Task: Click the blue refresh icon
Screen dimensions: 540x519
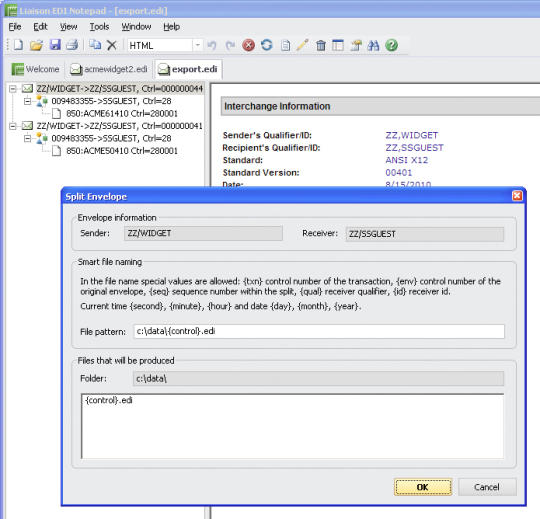Action: pos(267,45)
